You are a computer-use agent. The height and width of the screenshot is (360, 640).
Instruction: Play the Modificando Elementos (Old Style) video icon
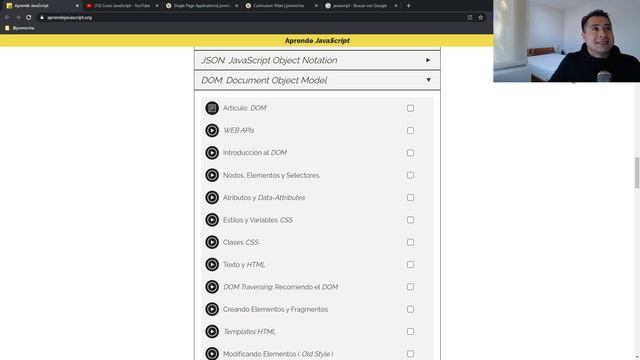212,353
